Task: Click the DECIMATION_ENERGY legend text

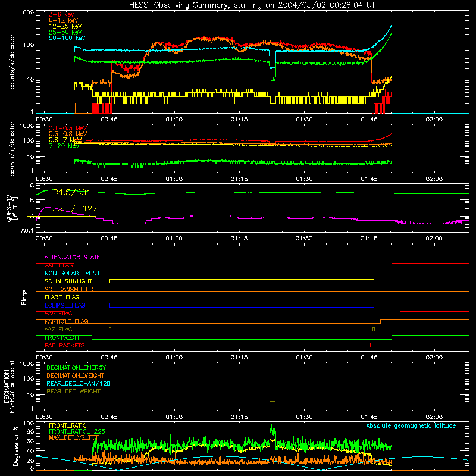Action: click(x=76, y=368)
